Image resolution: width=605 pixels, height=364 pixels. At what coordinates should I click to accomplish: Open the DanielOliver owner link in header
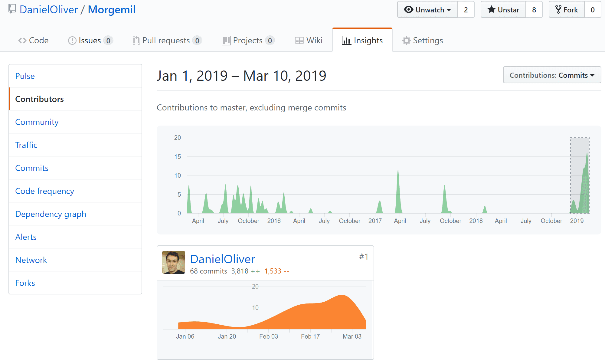click(x=49, y=10)
